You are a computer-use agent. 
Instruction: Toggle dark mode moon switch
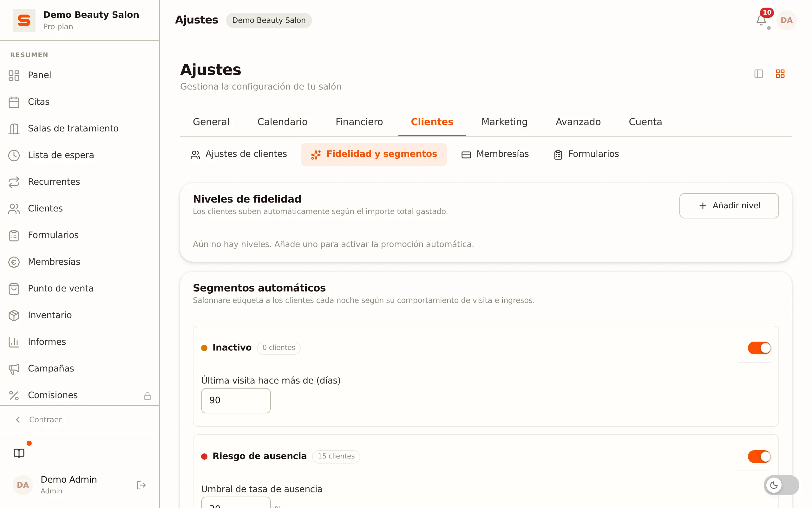pos(781,485)
